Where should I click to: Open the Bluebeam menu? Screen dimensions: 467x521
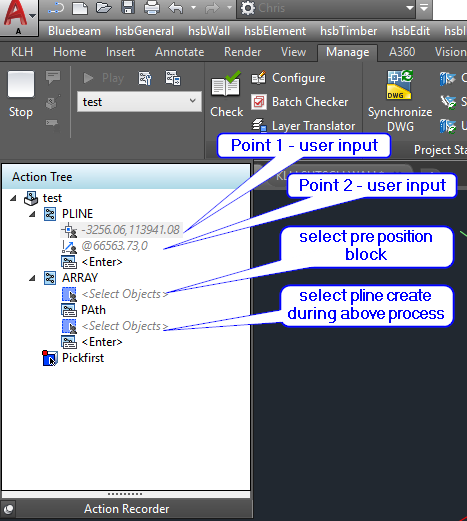tap(74, 31)
